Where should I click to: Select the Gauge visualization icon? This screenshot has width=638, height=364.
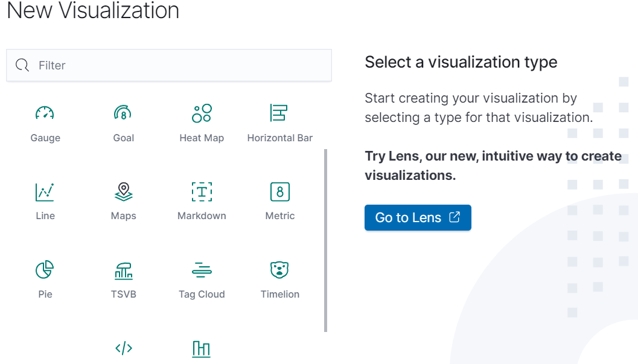click(x=45, y=113)
